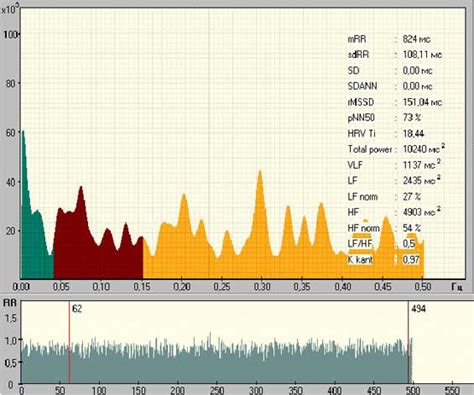
Task: Click the HF norm value "54 %"
Action: tap(412, 228)
